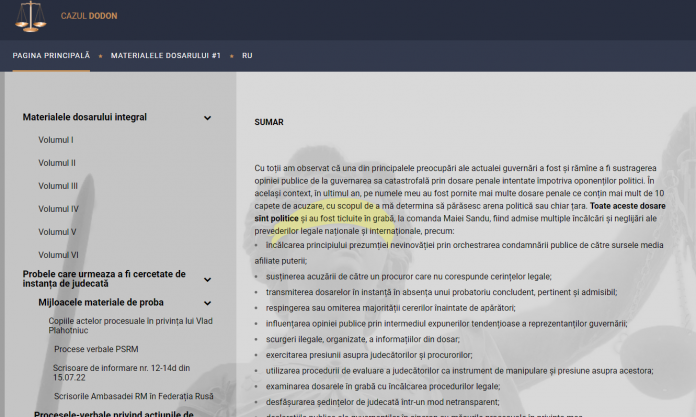Open Volumul V
The width and height of the screenshot is (696, 417).
(x=57, y=232)
